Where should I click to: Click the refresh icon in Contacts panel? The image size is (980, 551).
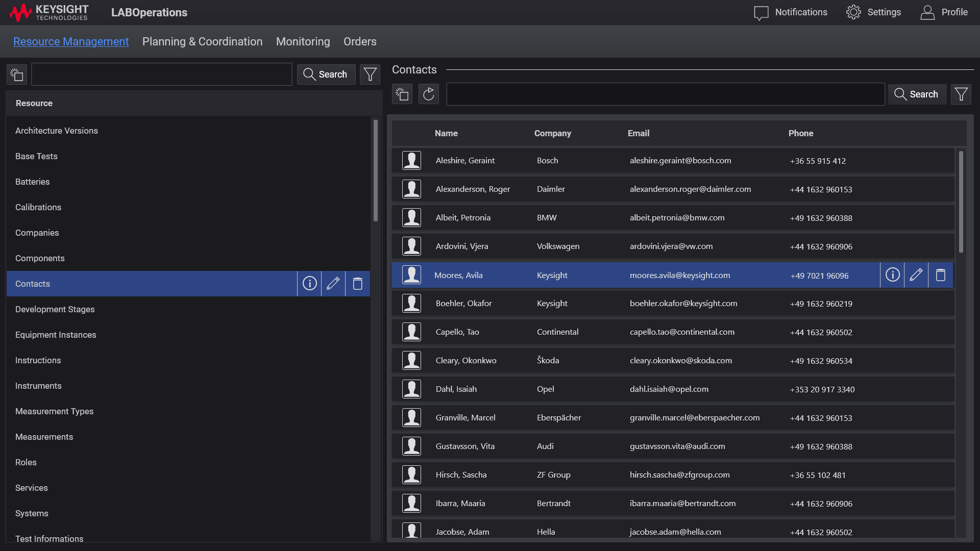pyautogui.click(x=429, y=94)
